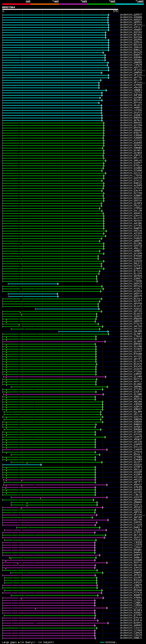
Task: Click the red ~20% identity legend segment
Action: pos(16,4)
